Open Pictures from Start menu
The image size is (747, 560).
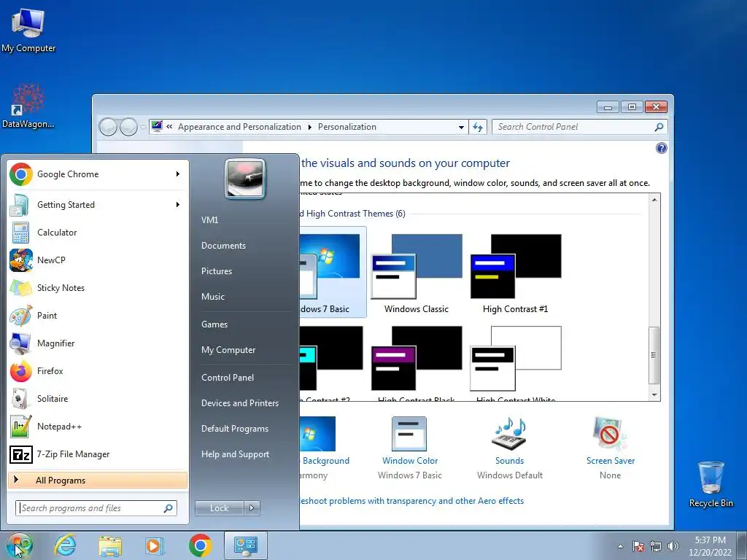pos(216,271)
